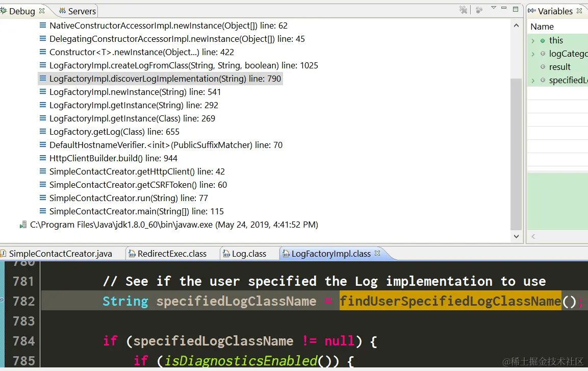Open the SimpleContactCreator.java editor tab
588x371 pixels.
tap(60, 254)
